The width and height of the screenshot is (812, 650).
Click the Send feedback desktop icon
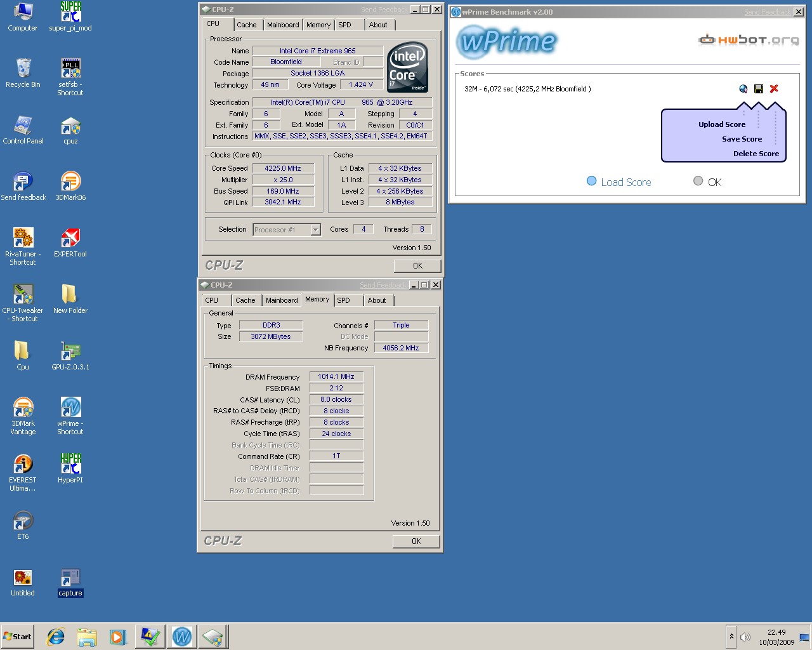23,187
